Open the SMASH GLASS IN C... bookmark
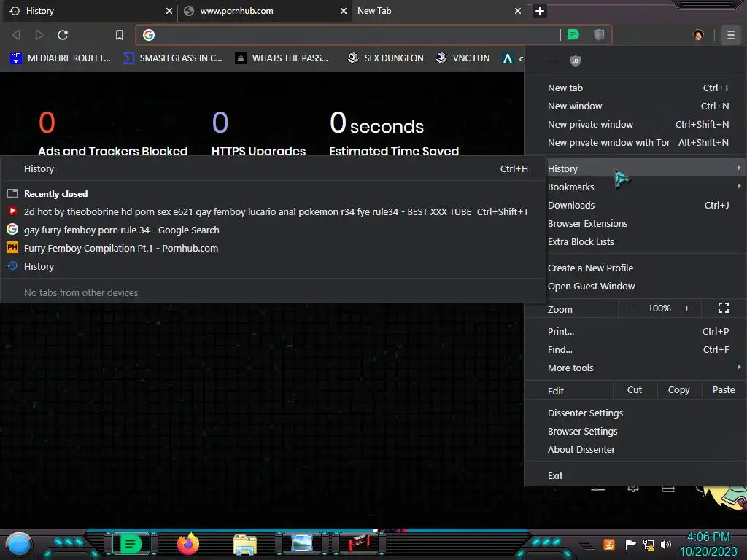The image size is (747, 560). 172,58
